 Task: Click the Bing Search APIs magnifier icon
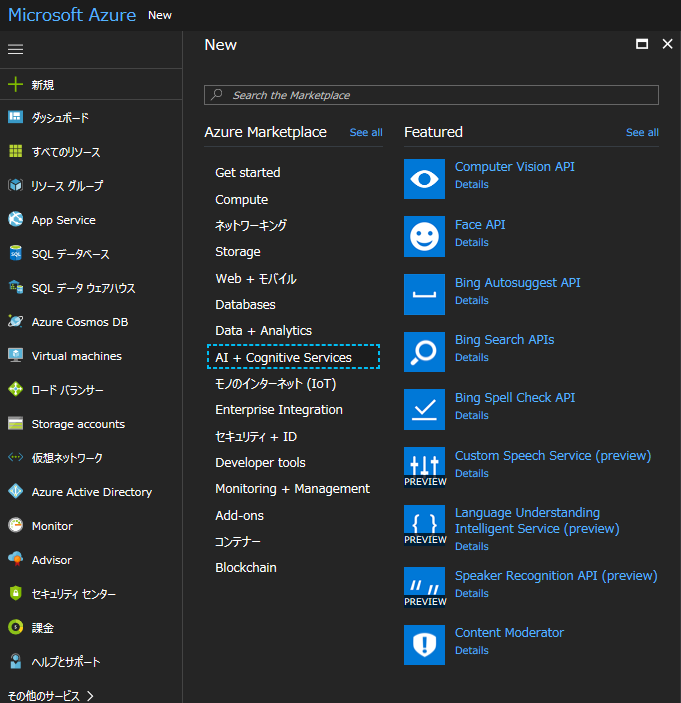(425, 352)
